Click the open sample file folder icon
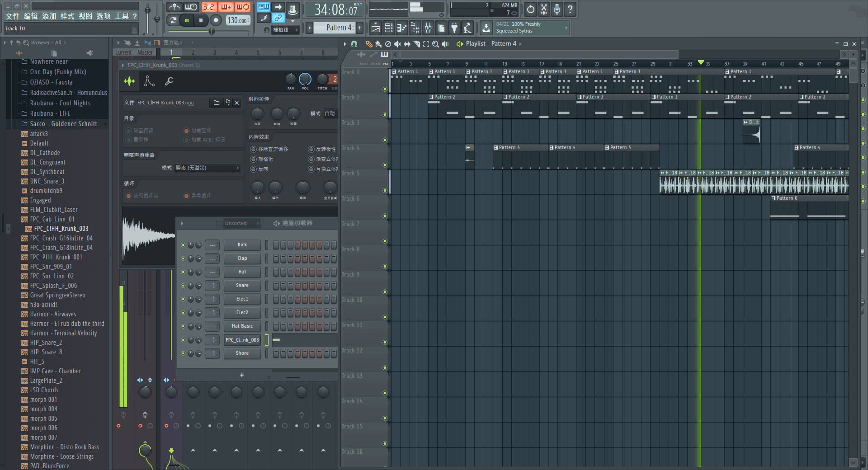 pyautogui.click(x=217, y=103)
